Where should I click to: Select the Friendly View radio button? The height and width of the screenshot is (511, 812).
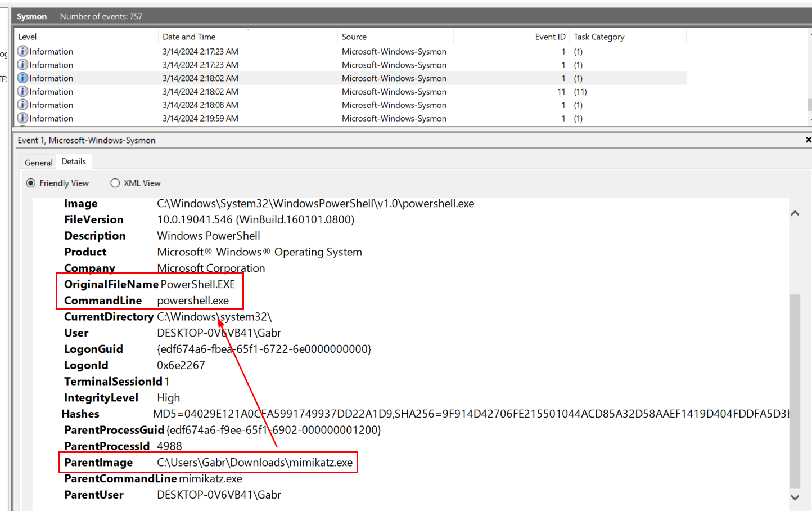tap(31, 183)
